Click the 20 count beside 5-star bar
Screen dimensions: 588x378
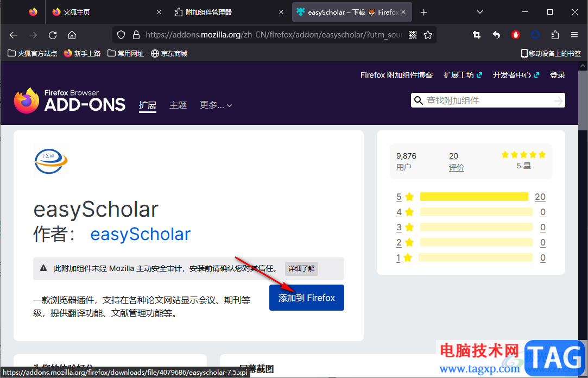point(540,197)
